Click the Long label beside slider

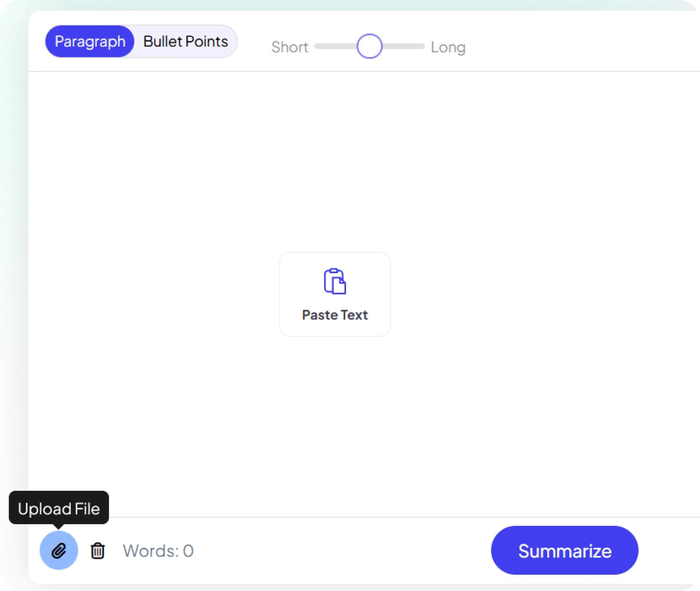pyautogui.click(x=448, y=47)
